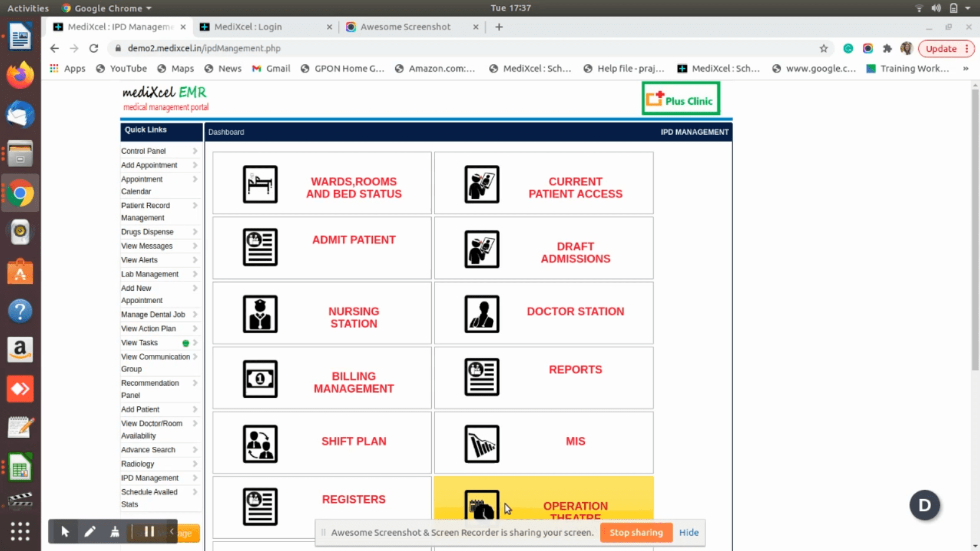
Task: Open LibreOffice Writer from the dock
Action: pos(20,37)
